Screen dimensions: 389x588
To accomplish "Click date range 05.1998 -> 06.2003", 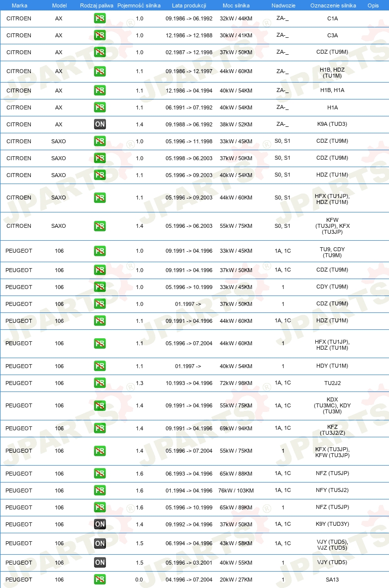I will [189, 158].
